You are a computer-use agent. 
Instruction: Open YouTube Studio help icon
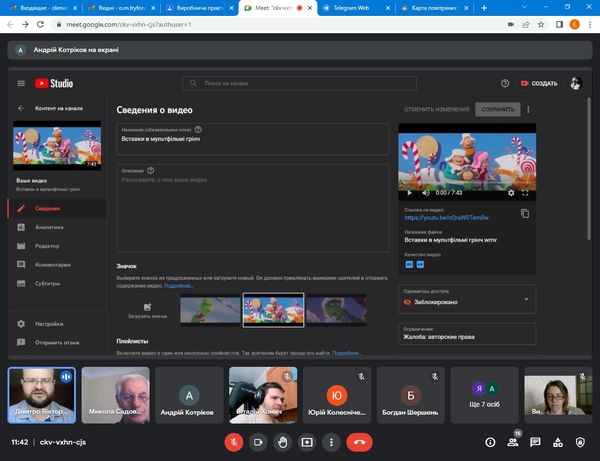click(x=505, y=83)
